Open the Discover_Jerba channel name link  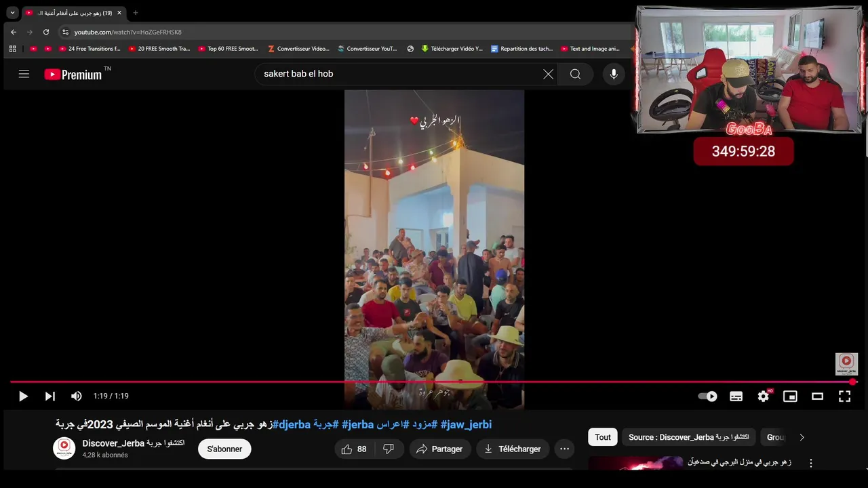point(134,443)
